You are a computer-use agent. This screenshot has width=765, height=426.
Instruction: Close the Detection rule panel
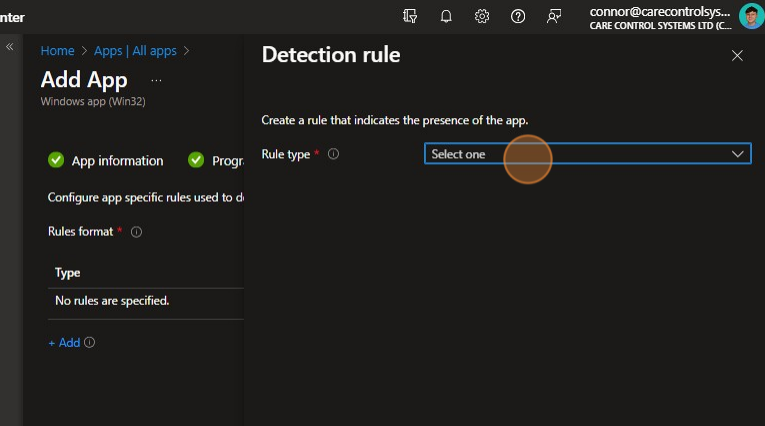pos(737,56)
